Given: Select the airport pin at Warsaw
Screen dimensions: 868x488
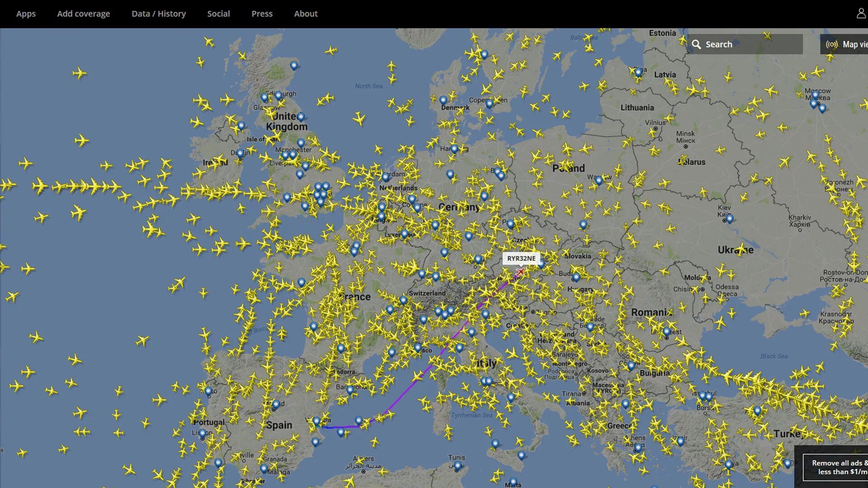Looking at the screenshot, I should click(x=599, y=181).
